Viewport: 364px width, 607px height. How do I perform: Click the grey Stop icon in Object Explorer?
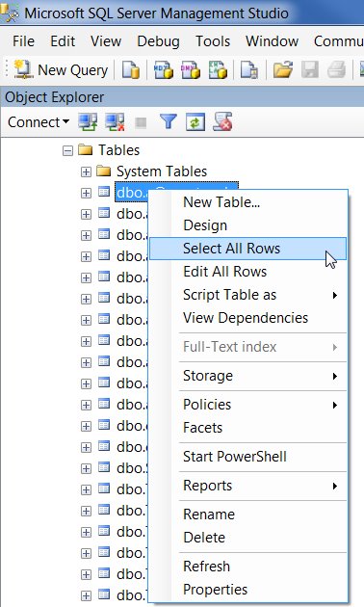click(x=141, y=122)
